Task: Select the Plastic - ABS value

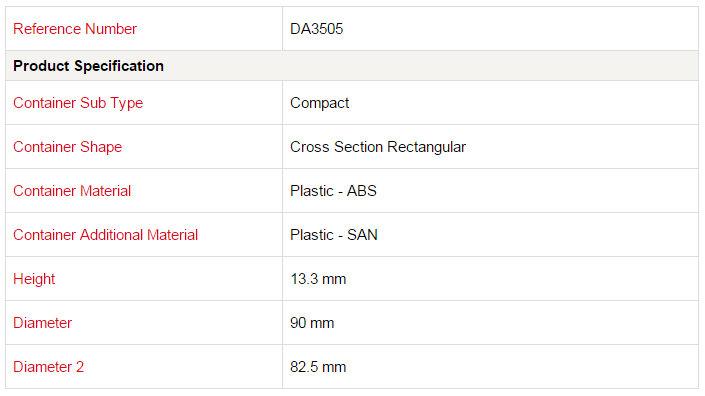Action: click(333, 191)
